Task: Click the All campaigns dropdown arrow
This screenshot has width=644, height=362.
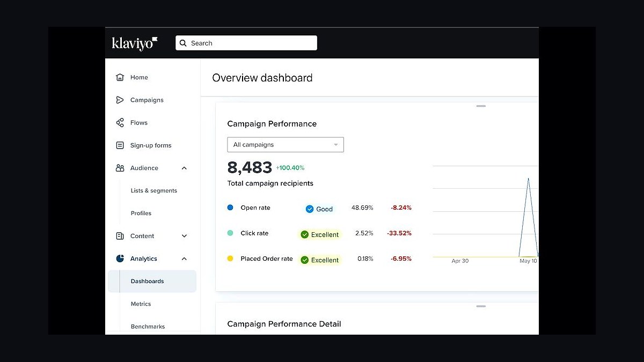Action: pyautogui.click(x=336, y=145)
